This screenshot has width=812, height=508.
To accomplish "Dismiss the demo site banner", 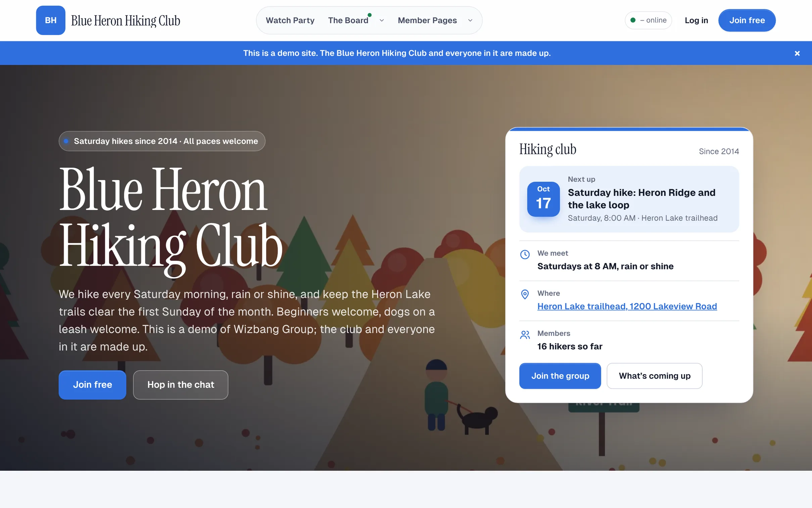I will pos(797,53).
